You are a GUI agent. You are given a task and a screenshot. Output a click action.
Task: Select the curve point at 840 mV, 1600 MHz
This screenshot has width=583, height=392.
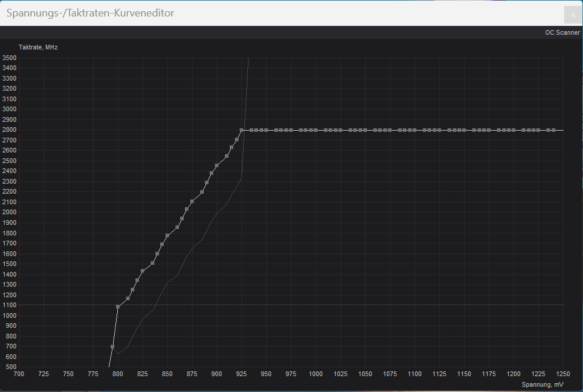pos(157,254)
